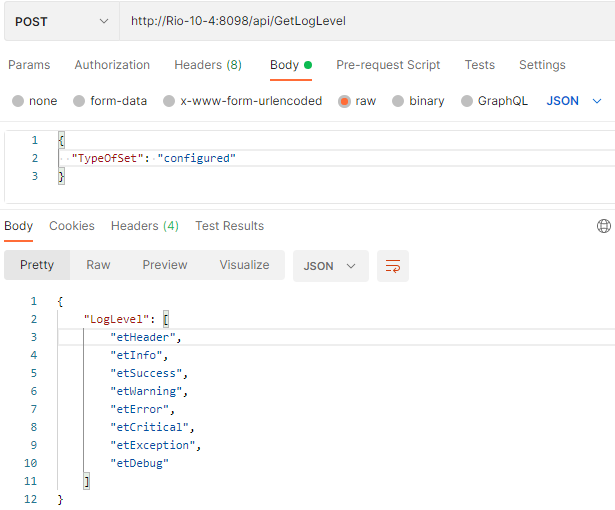Switch to the Params tab
This screenshot has width=615, height=510.
coord(29,65)
